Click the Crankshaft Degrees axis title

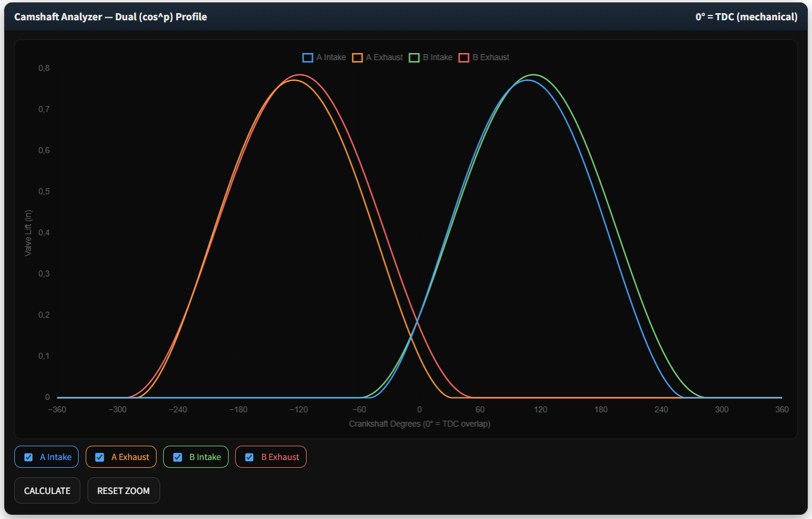point(419,424)
